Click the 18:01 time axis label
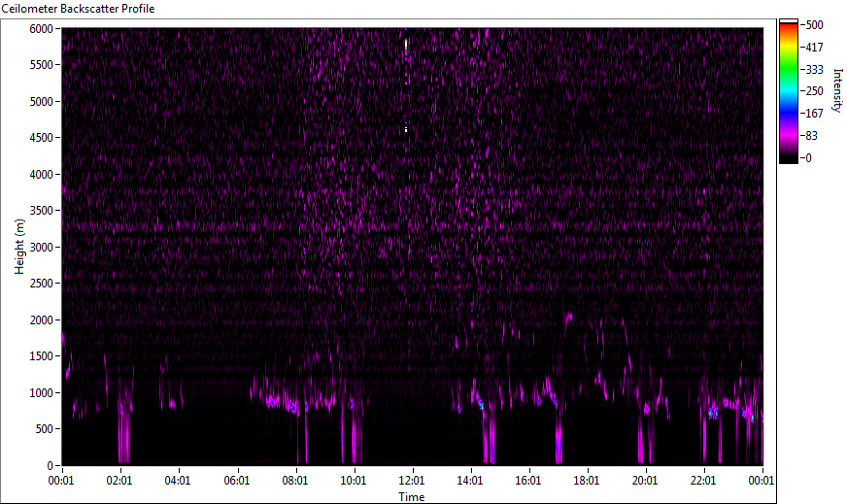The width and height of the screenshot is (847, 504). (x=587, y=481)
